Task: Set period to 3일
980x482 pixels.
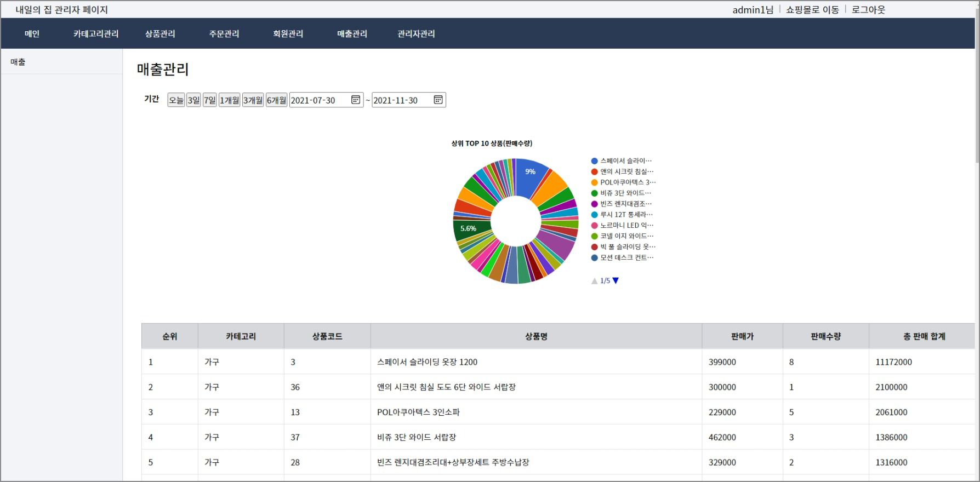Action: click(193, 100)
